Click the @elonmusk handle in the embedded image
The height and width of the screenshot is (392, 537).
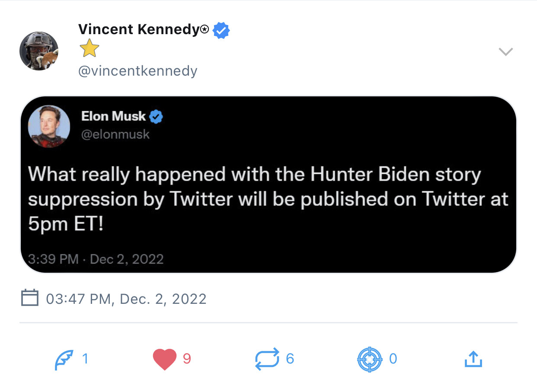(x=115, y=134)
